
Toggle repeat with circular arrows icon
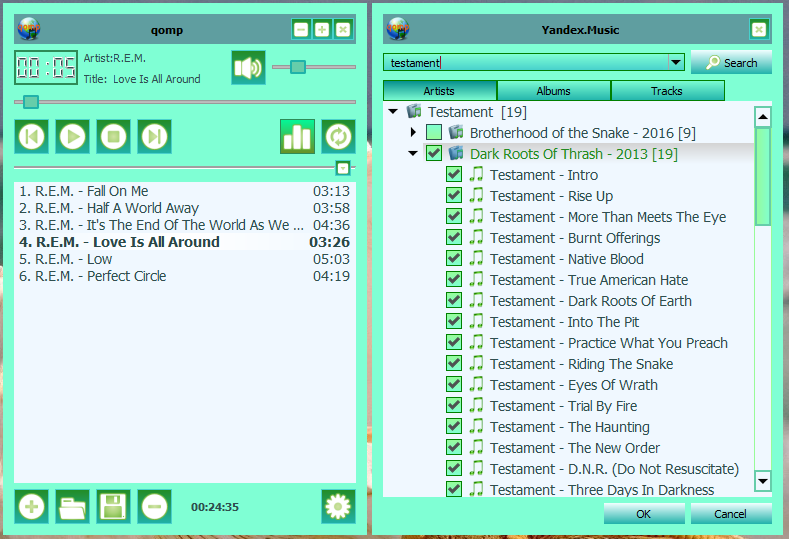pyautogui.click(x=338, y=136)
